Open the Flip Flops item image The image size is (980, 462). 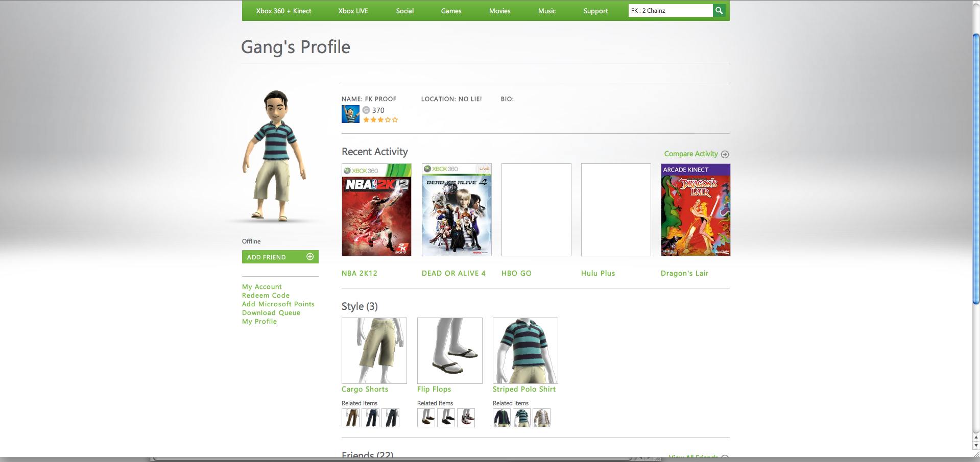(450, 351)
